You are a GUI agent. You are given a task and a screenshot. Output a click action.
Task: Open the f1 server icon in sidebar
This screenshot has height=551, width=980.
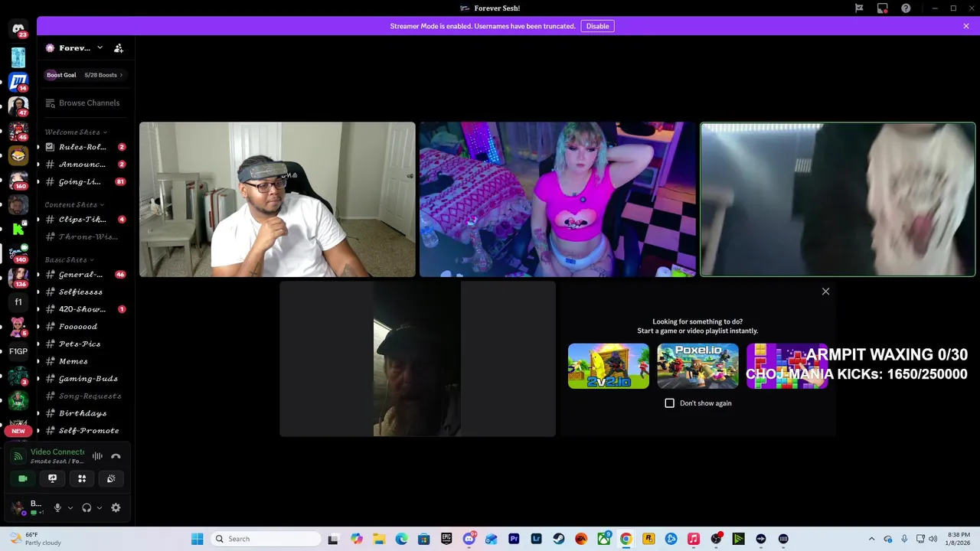tap(18, 302)
